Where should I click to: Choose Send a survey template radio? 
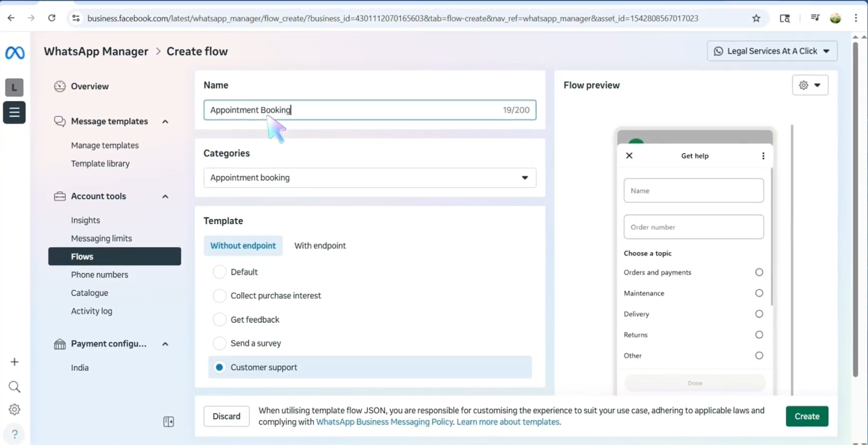[x=219, y=343]
